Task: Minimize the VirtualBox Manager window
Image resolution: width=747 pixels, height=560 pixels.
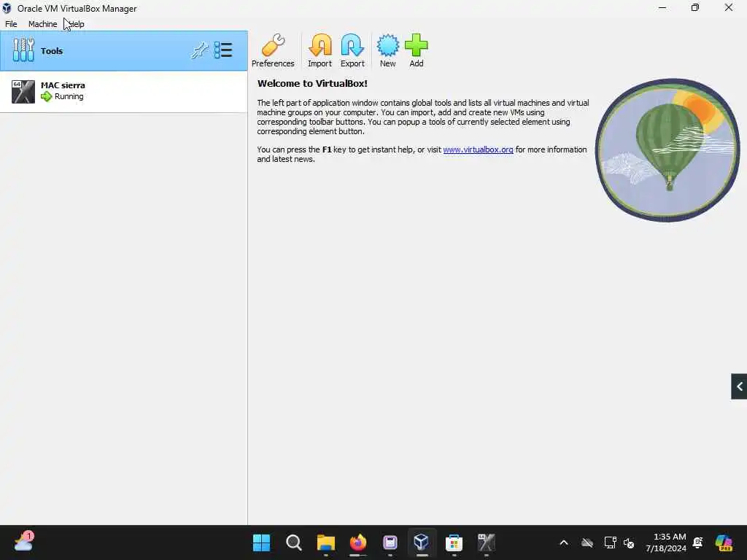Action: pos(662,7)
